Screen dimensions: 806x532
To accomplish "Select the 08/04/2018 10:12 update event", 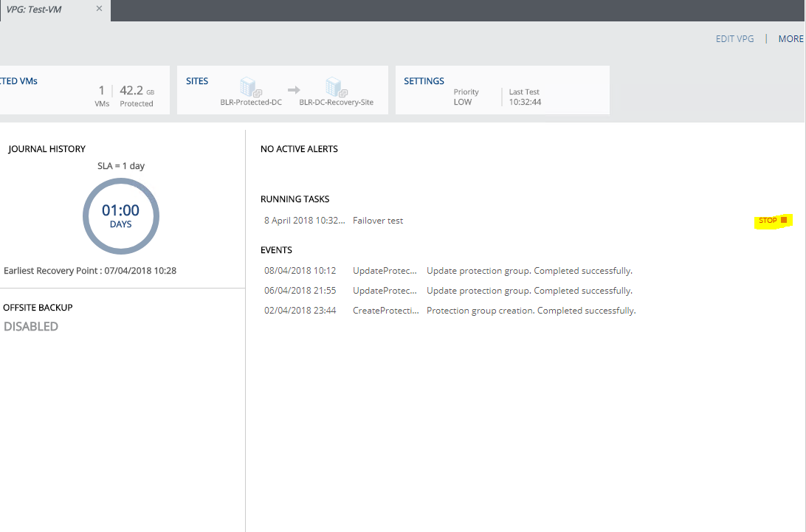I will pyautogui.click(x=449, y=271).
